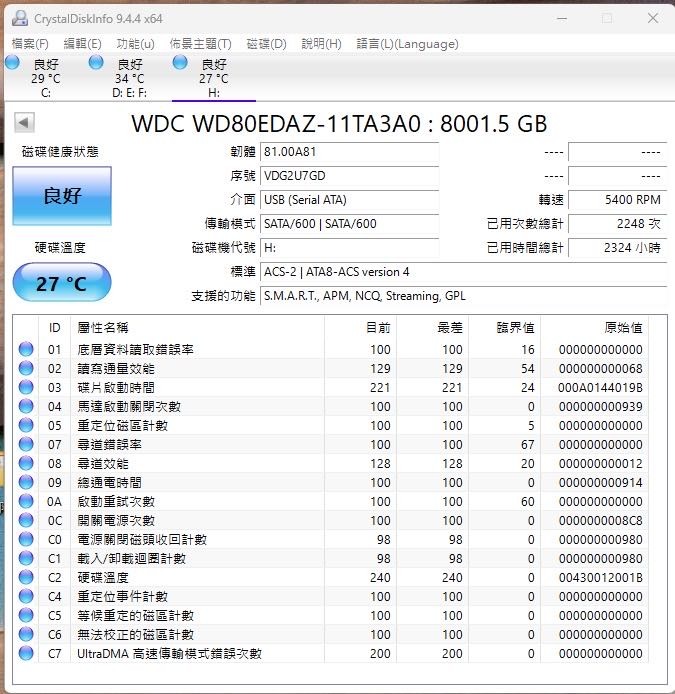Click status orb for attribute C5
675x694 pixels.
pyautogui.click(x=26, y=616)
